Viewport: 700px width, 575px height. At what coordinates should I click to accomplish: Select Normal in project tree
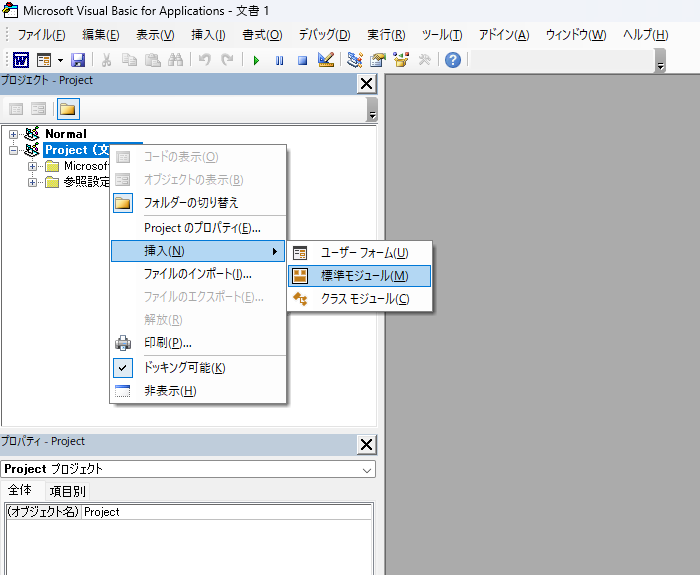66,134
